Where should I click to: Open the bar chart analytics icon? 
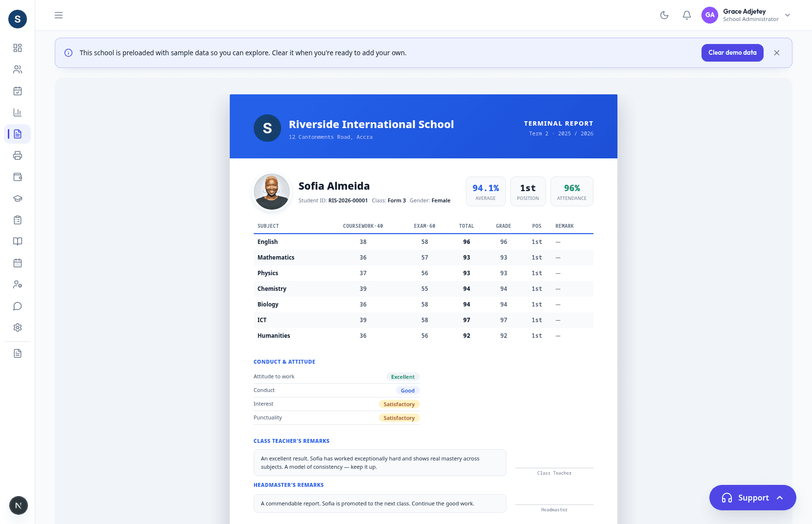(18, 112)
